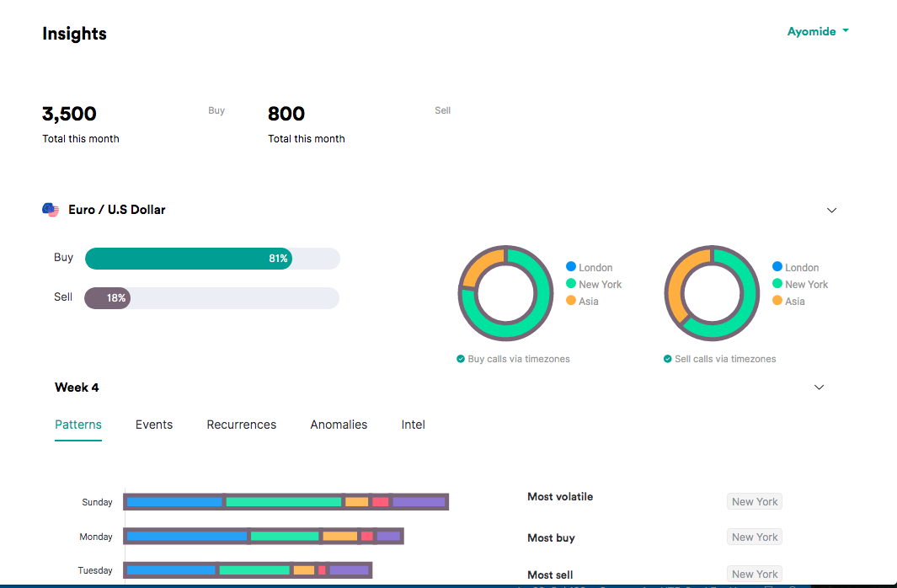Switch to the Patterns tab
Image resolution: width=897 pixels, height=588 pixels.
(78, 425)
